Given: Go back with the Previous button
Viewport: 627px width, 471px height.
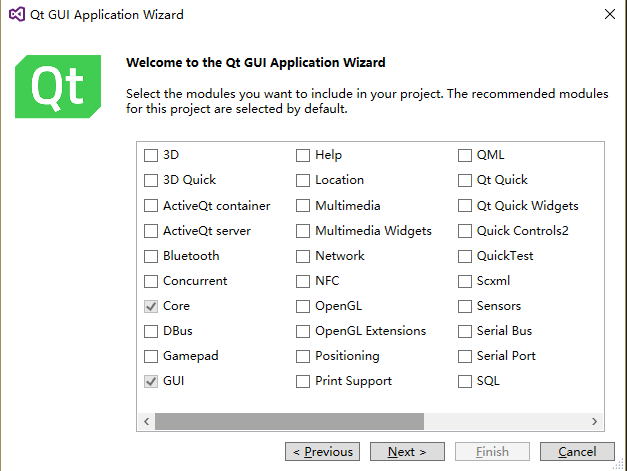Looking at the screenshot, I should [322, 451].
